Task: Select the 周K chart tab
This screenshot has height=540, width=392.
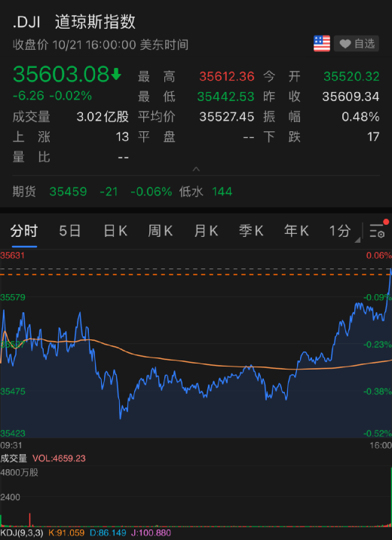Action: pos(161,231)
